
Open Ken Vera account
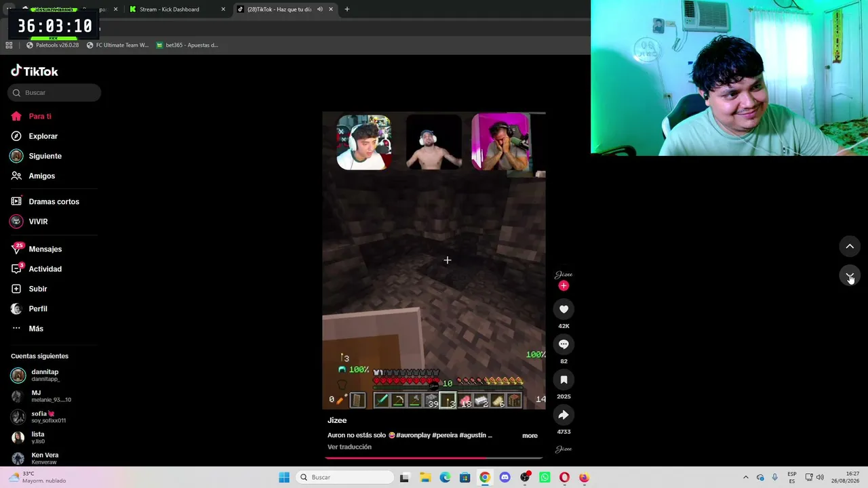tap(35, 458)
